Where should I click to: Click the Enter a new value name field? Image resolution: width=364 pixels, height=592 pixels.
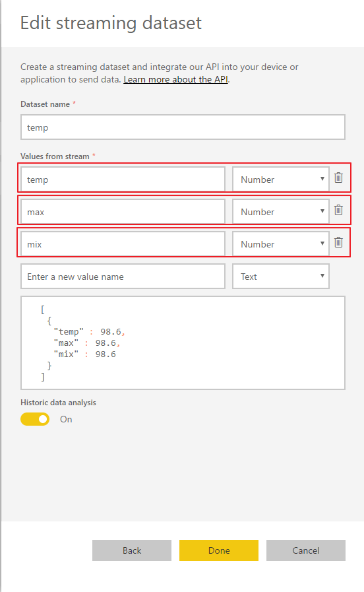click(123, 277)
